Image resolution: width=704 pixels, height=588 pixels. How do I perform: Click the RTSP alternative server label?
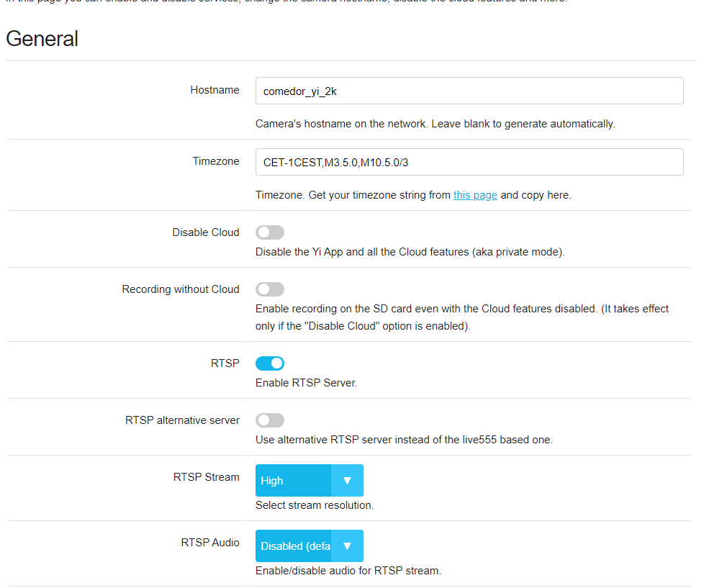(182, 420)
